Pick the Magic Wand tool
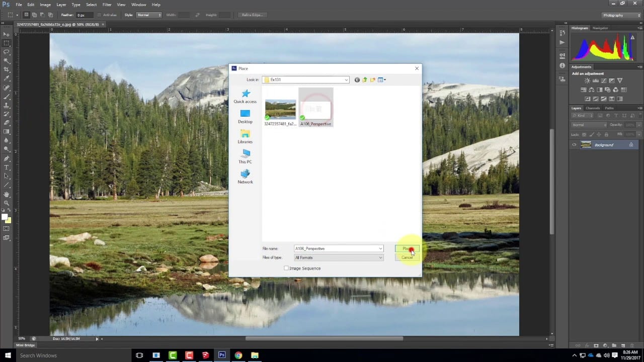Viewport: 644px width, 362px height. pyautogui.click(x=7, y=61)
